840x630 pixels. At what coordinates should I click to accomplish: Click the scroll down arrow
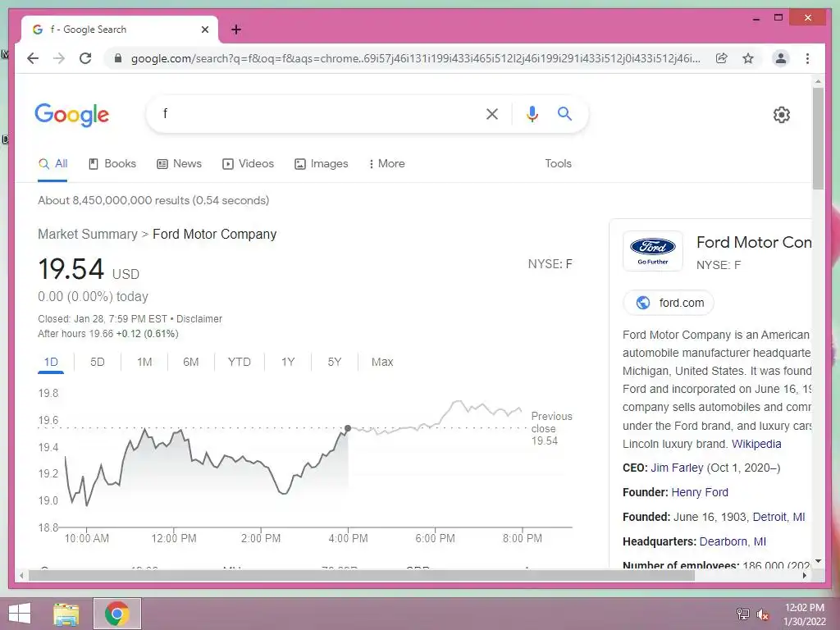[x=818, y=561]
